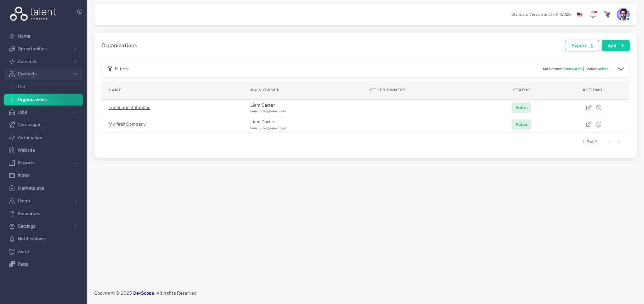Click the Add organization button
The width and height of the screenshot is (644, 304).
(615, 46)
